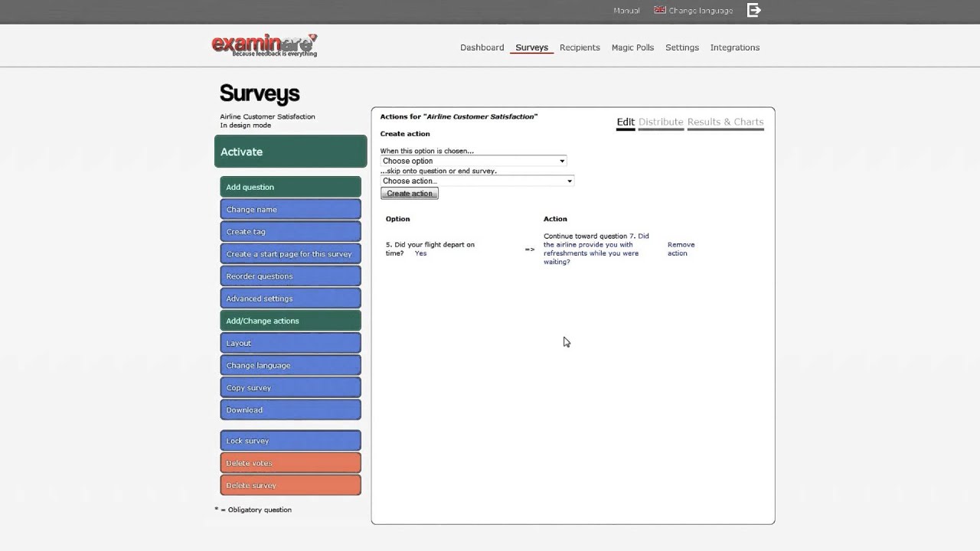Switch to the Edit tab
The width and height of the screenshot is (980, 551).
(626, 122)
